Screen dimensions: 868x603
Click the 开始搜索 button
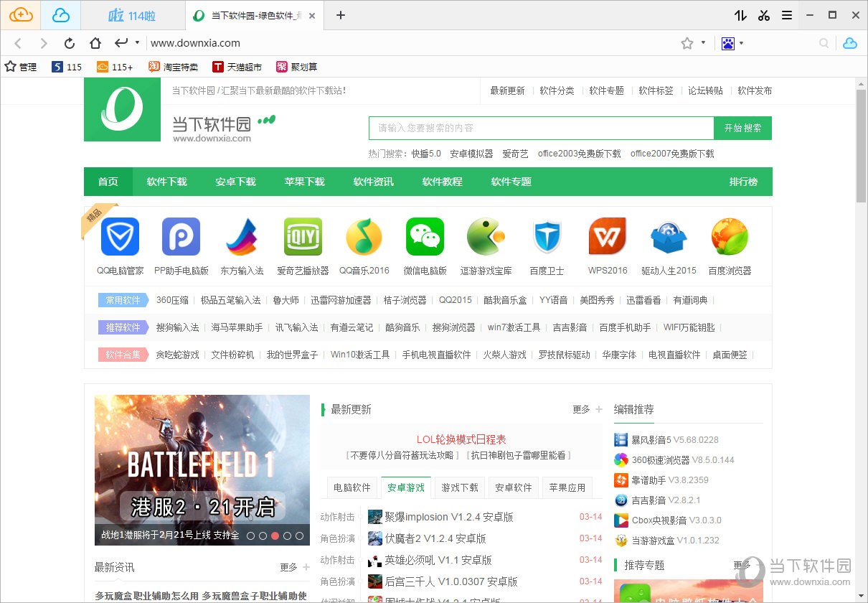pyautogui.click(x=742, y=128)
